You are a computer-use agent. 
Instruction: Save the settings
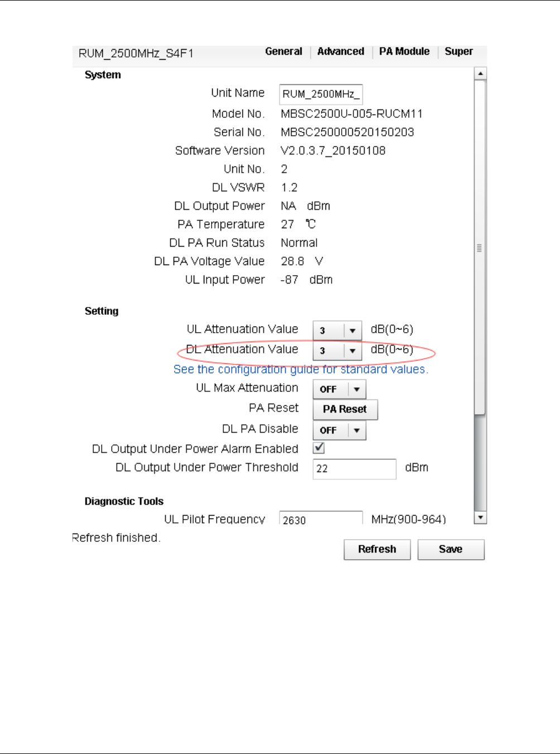click(x=451, y=549)
